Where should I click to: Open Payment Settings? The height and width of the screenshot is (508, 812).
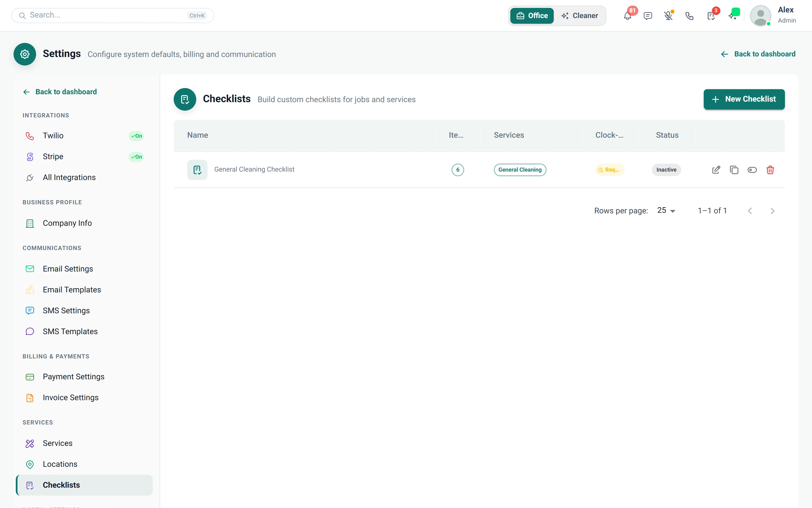click(84, 377)
